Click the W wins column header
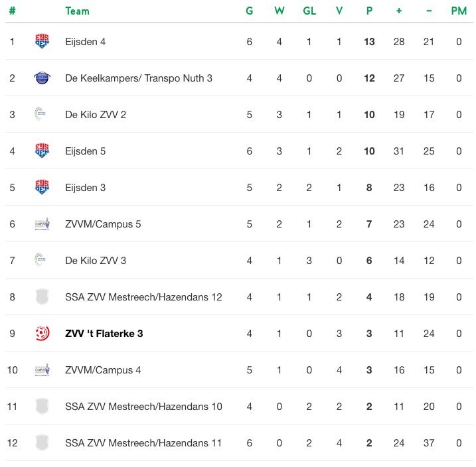Screen dimensions: 476x467 click(279, 11)
